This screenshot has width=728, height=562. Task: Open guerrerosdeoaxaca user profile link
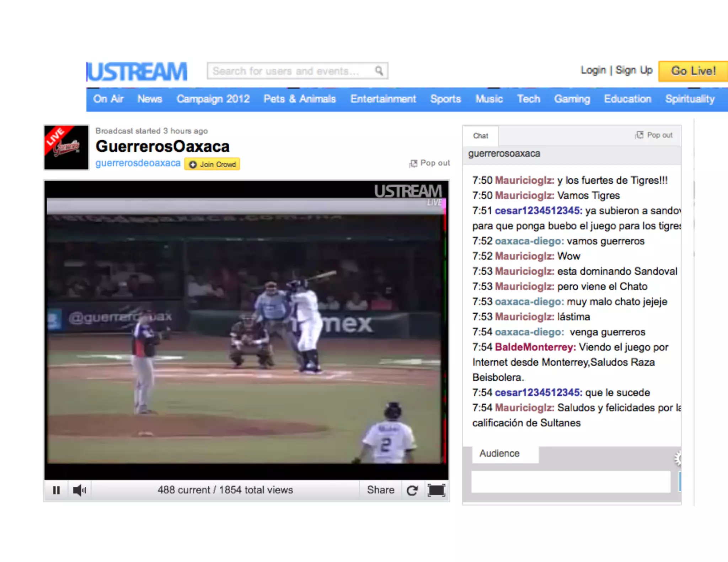[x=138, y=163]
